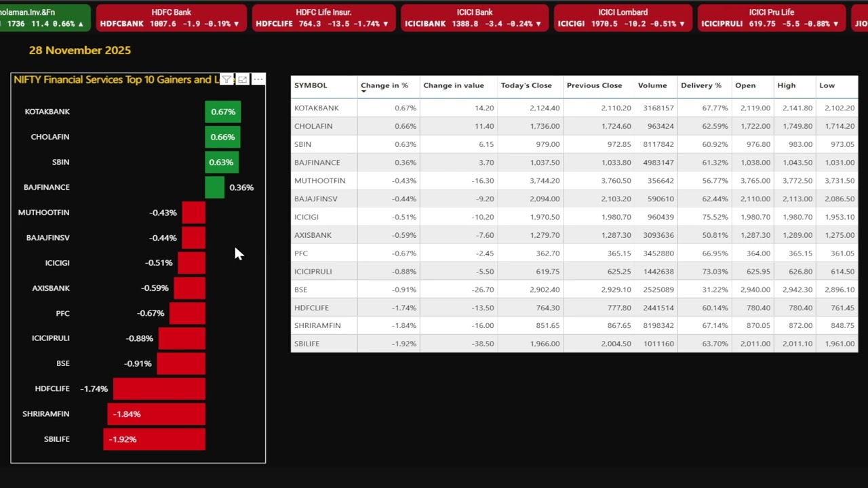This screenshot has width=868, height=488.
Task: Select the red BSE -0.91% bar
Action: (181, 363)
